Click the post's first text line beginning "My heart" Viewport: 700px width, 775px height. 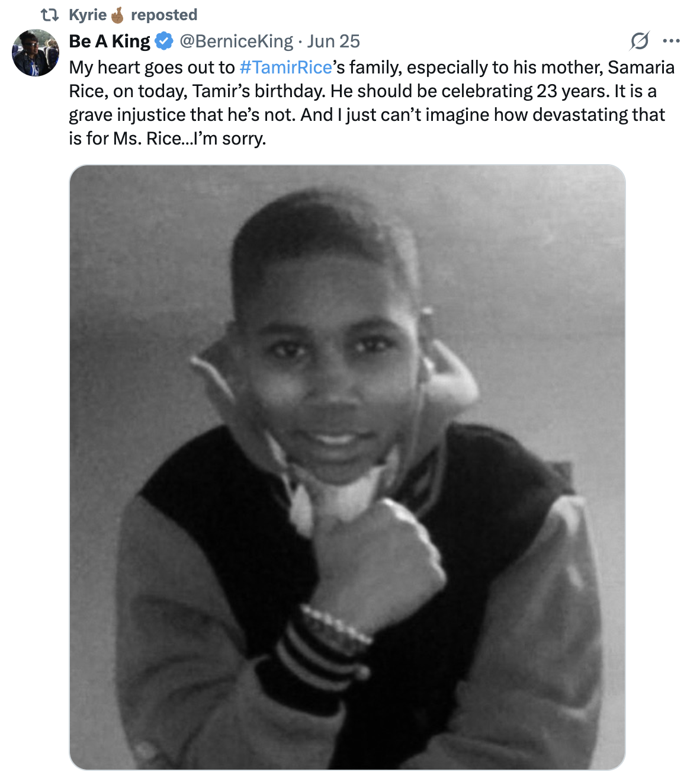coord(372,68)
